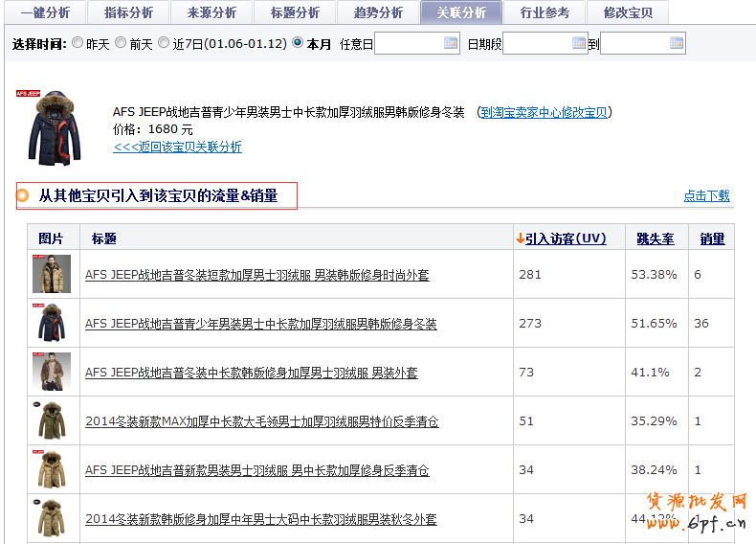Click thumbnail of 281-visitor row's navy jacket neighbor

click(x=51, y=323)
